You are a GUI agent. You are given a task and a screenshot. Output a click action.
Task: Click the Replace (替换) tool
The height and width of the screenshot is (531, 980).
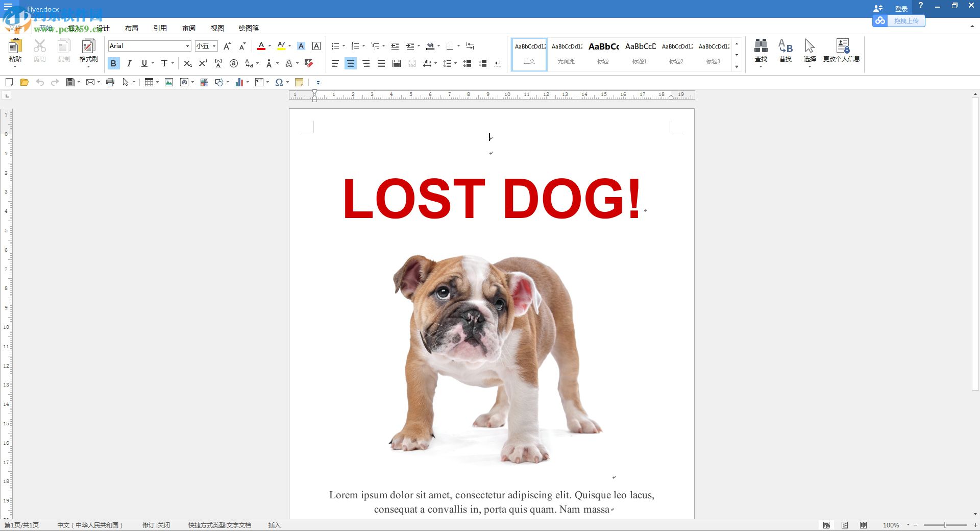point(785,51)
